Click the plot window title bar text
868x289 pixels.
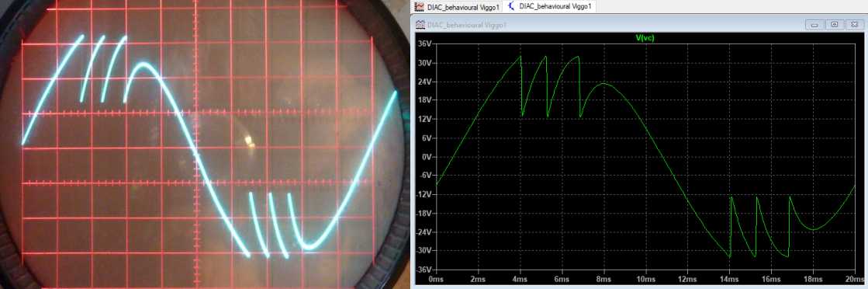466,25
